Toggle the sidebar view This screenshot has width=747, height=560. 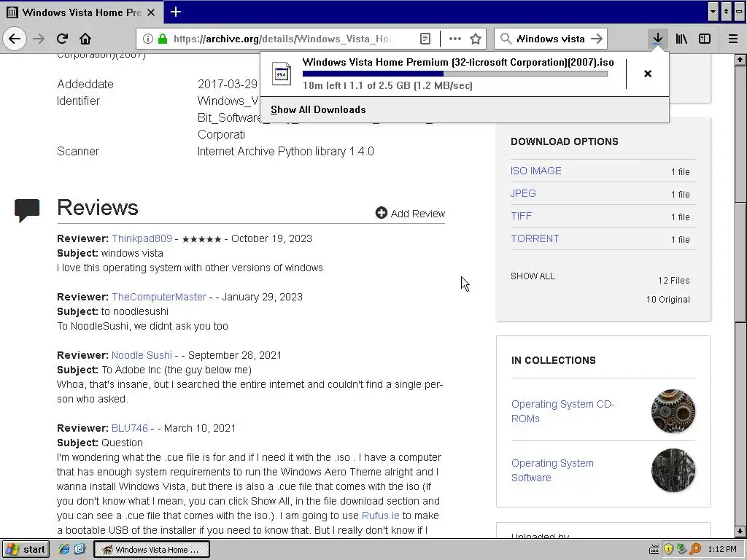pos(705,39)
